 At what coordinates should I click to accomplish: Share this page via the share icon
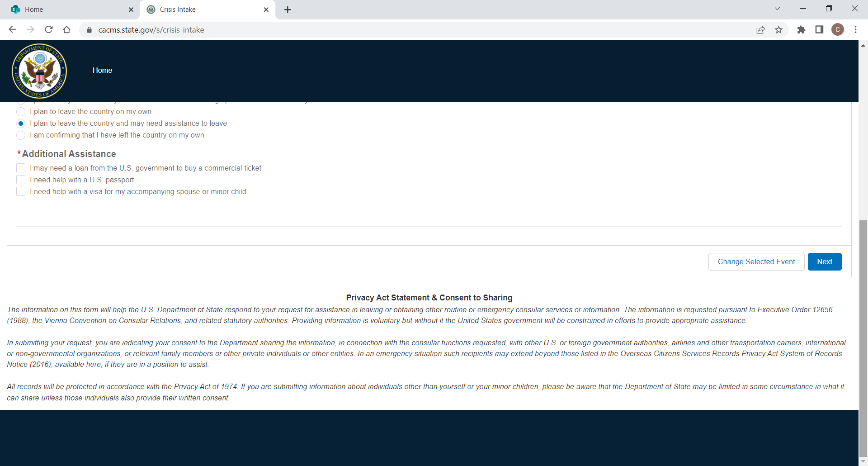(760, 30)
